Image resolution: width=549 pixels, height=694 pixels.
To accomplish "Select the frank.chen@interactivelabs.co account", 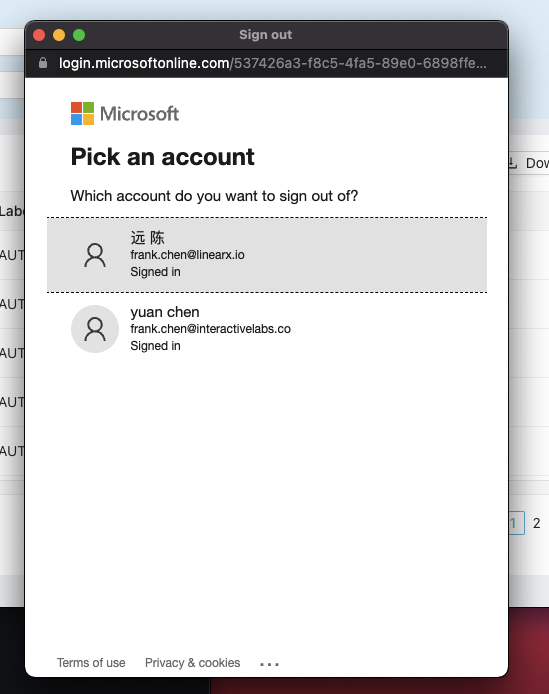I will pos(267,329).
